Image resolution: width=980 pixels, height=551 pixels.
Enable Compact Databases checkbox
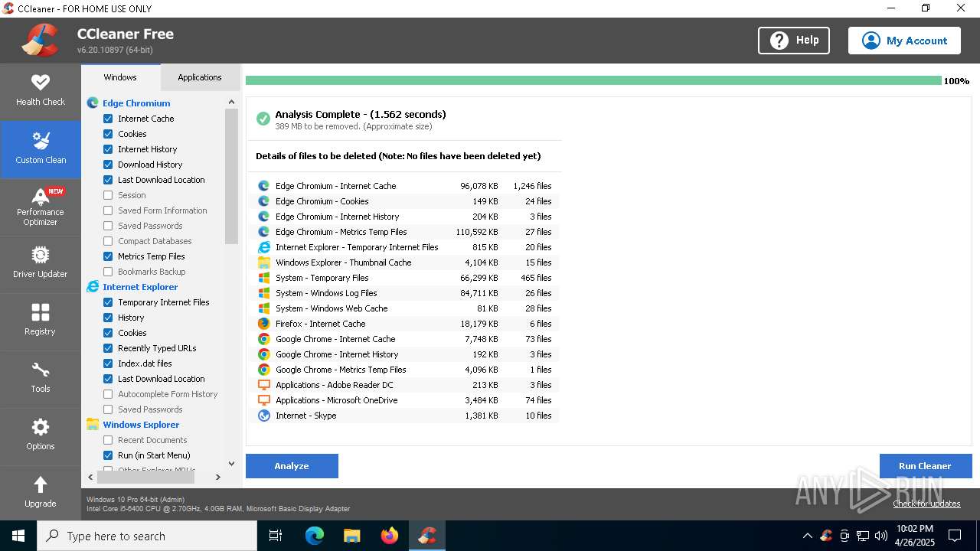108,241
